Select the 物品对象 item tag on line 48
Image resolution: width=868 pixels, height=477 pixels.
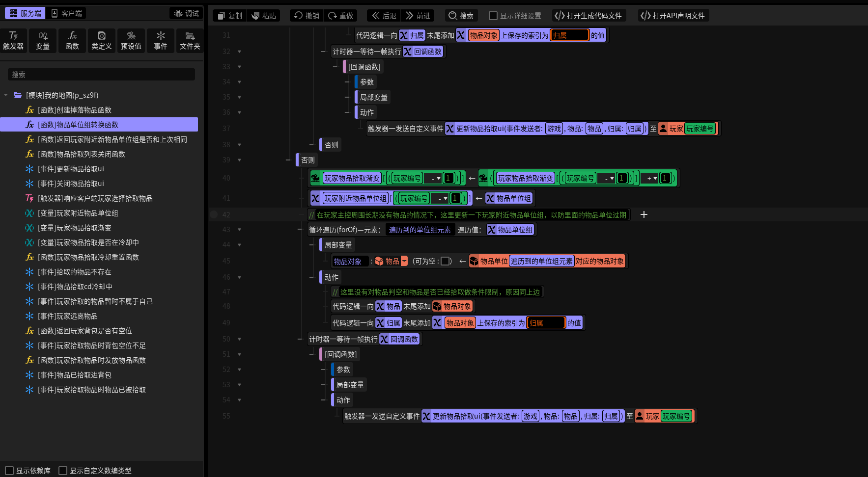point(452,306)
